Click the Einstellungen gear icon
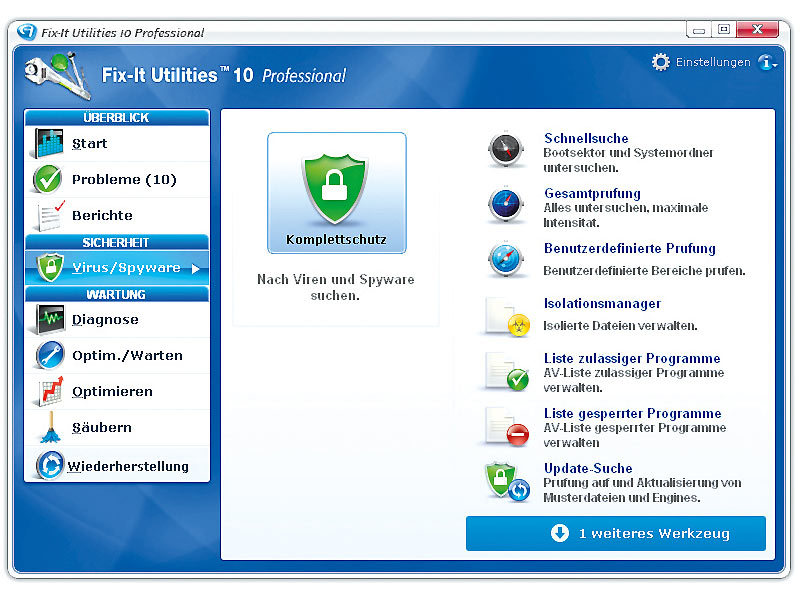The height and width of the screenshot is (600, 800). pyautogui.click(x=661, y=62)
